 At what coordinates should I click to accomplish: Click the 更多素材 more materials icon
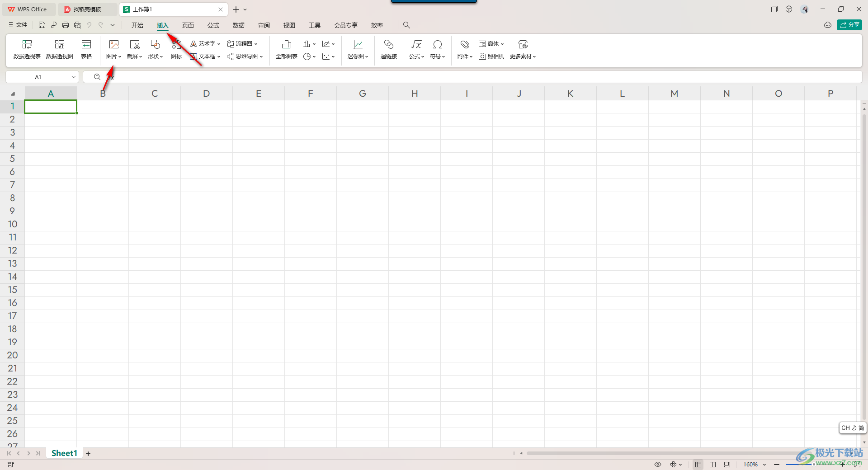click(523, 44)
